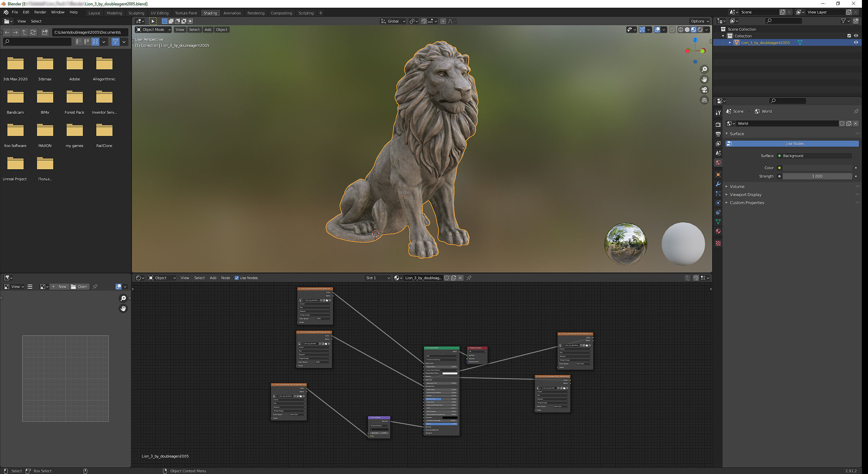Click the New image button
Viewport: 868px width, 474px height.
coord(59,287)
